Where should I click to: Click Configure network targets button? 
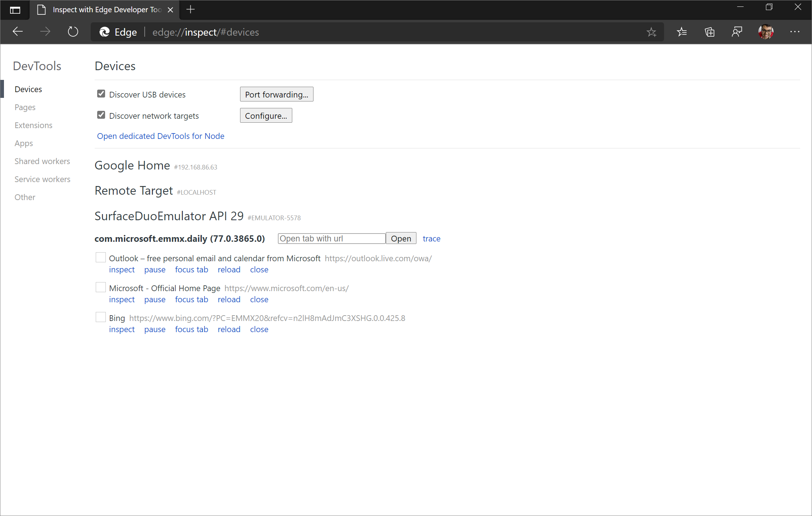[x=266, y=116]
